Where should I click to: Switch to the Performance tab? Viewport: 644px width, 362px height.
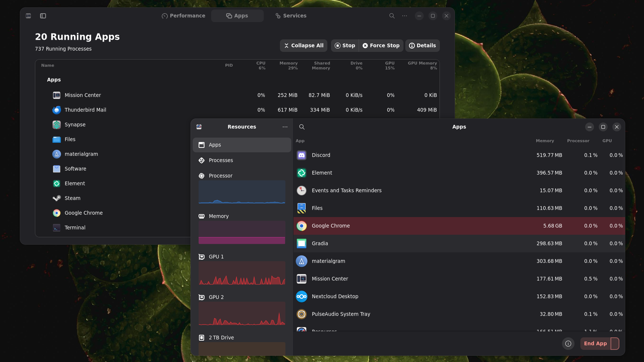coord(184,16)
